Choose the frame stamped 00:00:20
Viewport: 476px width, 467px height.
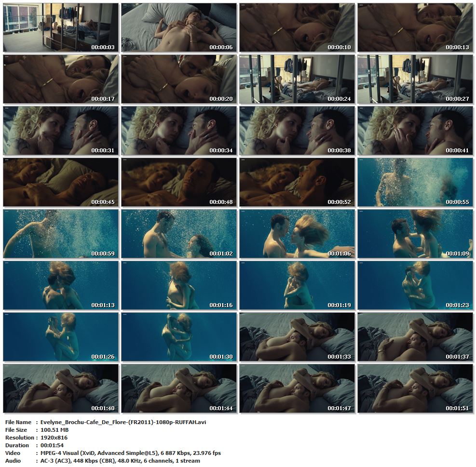179,79
